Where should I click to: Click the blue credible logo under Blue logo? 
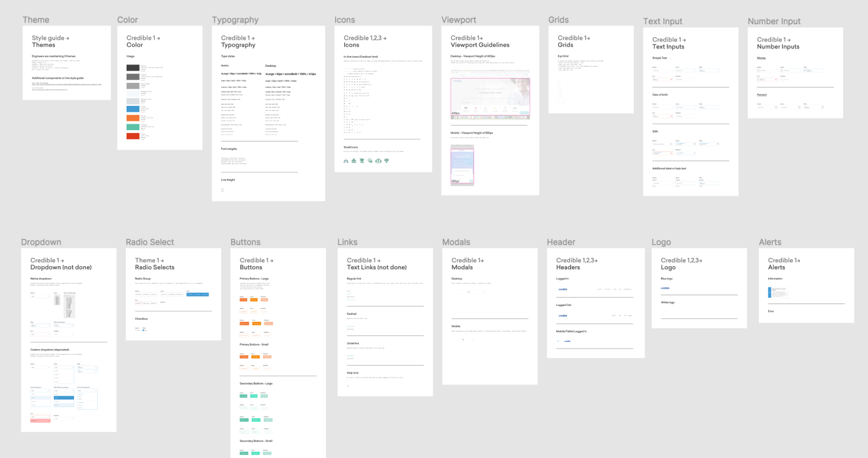[665, 288]
